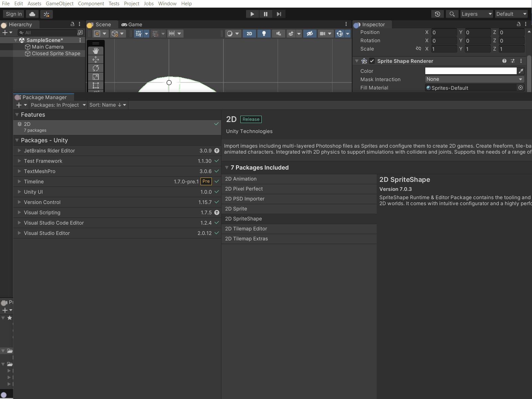This screenshot has width=532, height=399.
Task: Collapse the 7 Packages Included section
Action: coord(227,168)
